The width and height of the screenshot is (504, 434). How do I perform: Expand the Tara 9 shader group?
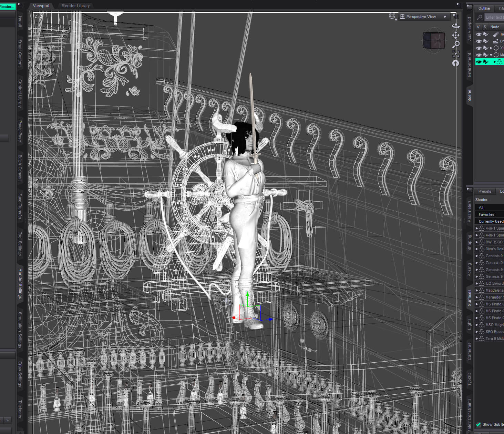(x=477, y=339)
